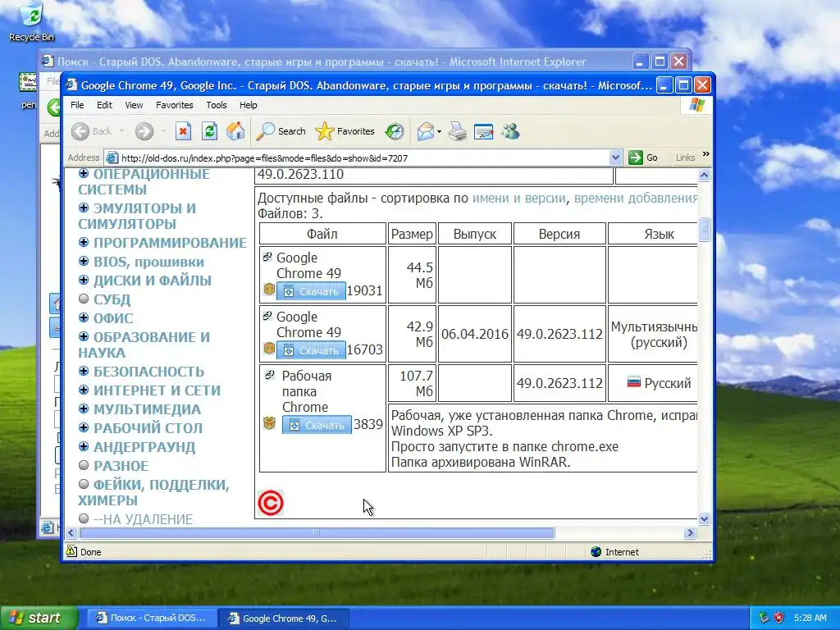The height and width of the screenshot is (630, 840).
Task: Open the Help menu
Action: 248,105
